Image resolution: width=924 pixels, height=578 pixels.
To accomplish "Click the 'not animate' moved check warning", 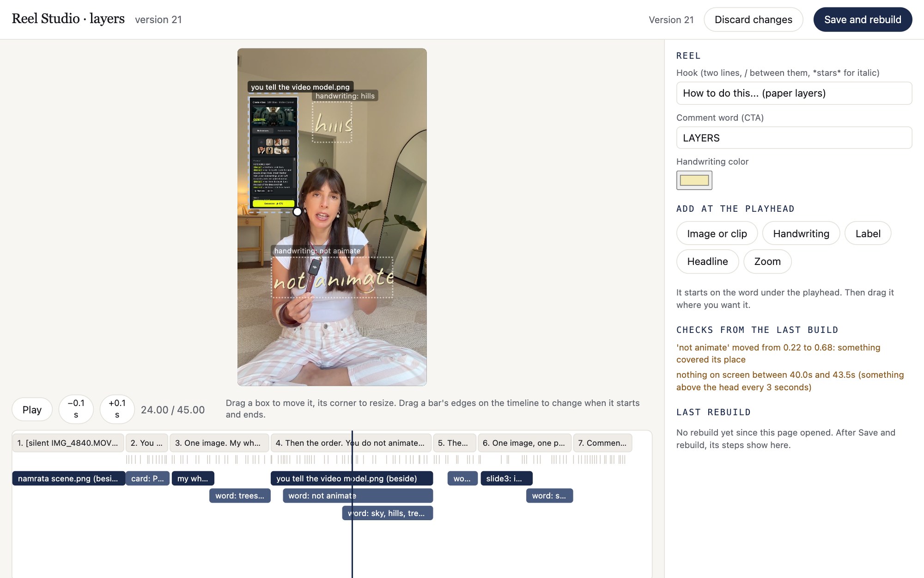I will pyautogui.click(x=778, y=353).
